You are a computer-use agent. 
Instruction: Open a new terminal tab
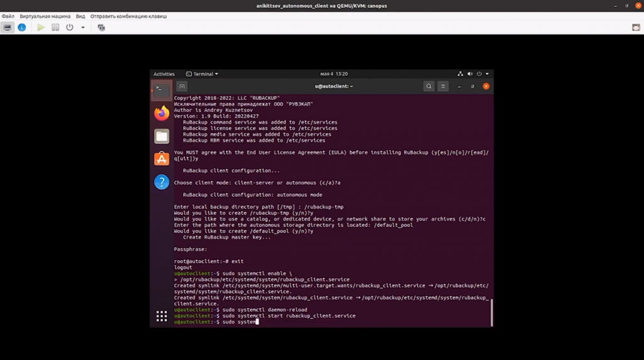182,86
